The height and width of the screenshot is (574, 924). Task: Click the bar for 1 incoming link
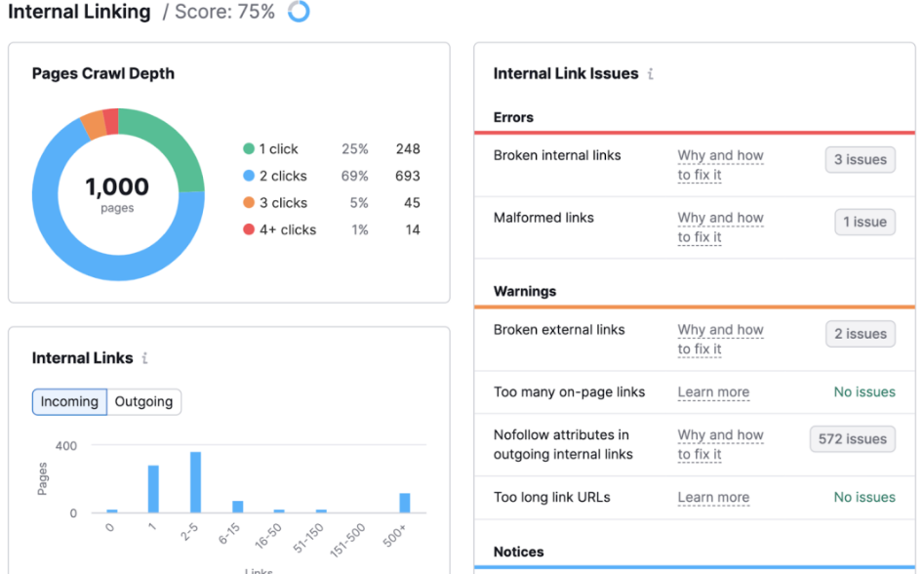tap(153, 489)
